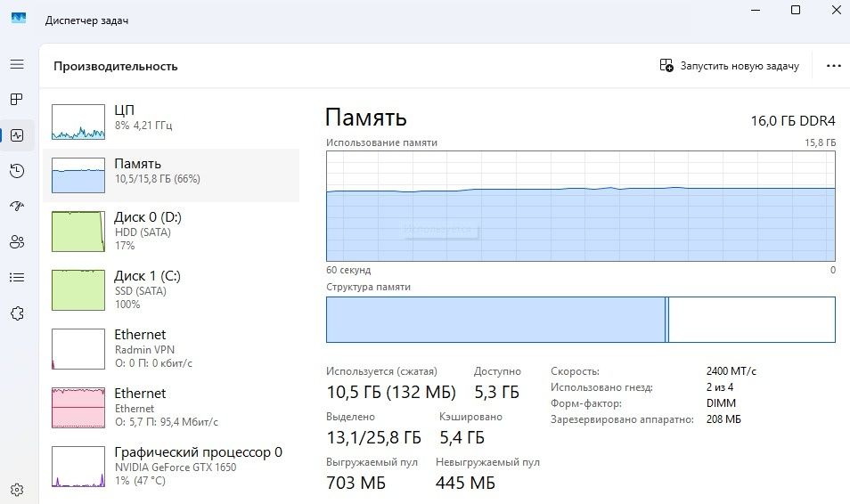Click 'Запустить новую задачу' button
The height and width of the screenshot is (504, 850).
click(x=729, y=66)
